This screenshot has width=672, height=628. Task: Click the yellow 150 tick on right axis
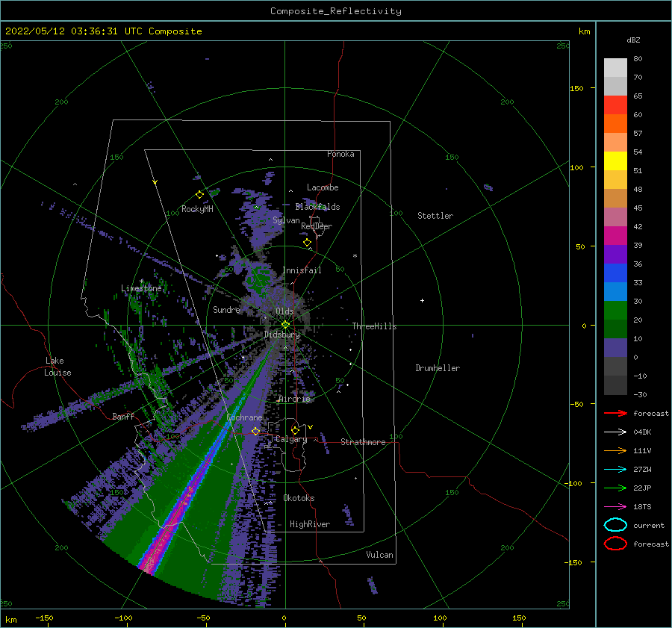pos(576,88)
